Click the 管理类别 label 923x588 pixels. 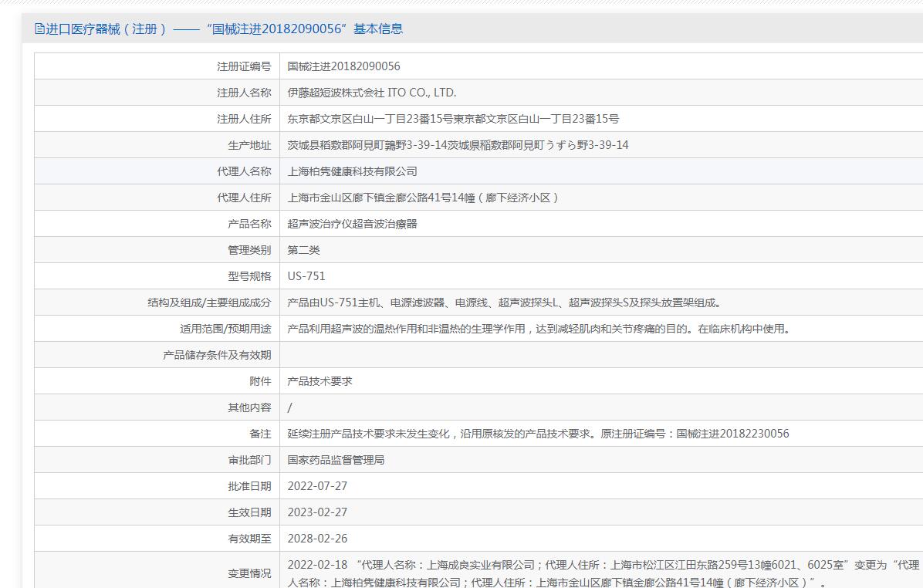[x=249, y=250]
